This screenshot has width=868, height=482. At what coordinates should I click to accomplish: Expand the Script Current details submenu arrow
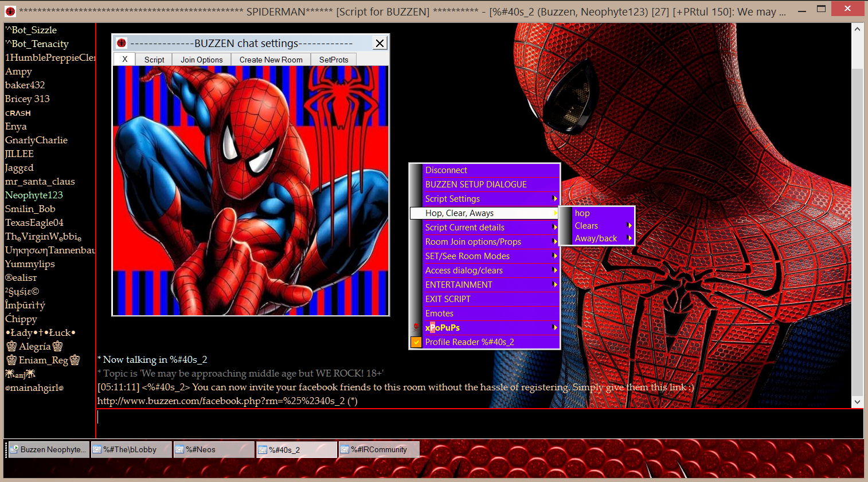[x=554, y=227]
